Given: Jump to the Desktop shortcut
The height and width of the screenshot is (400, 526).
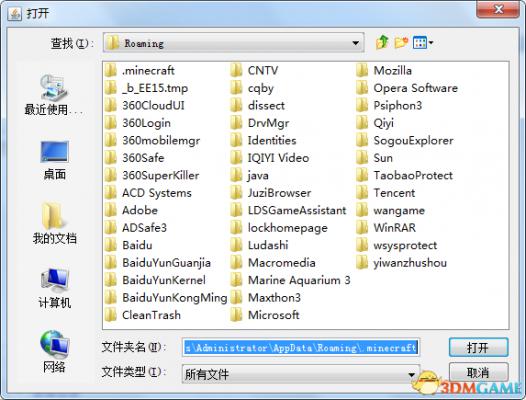Looking at the screenshot, I should coord(54,160).
